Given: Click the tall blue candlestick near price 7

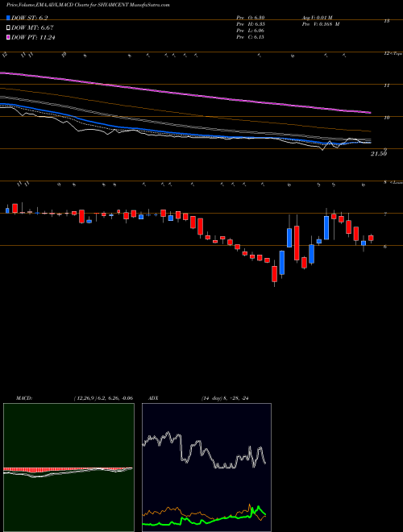Looking at the screenshot, I should click(x=326, y=227).
